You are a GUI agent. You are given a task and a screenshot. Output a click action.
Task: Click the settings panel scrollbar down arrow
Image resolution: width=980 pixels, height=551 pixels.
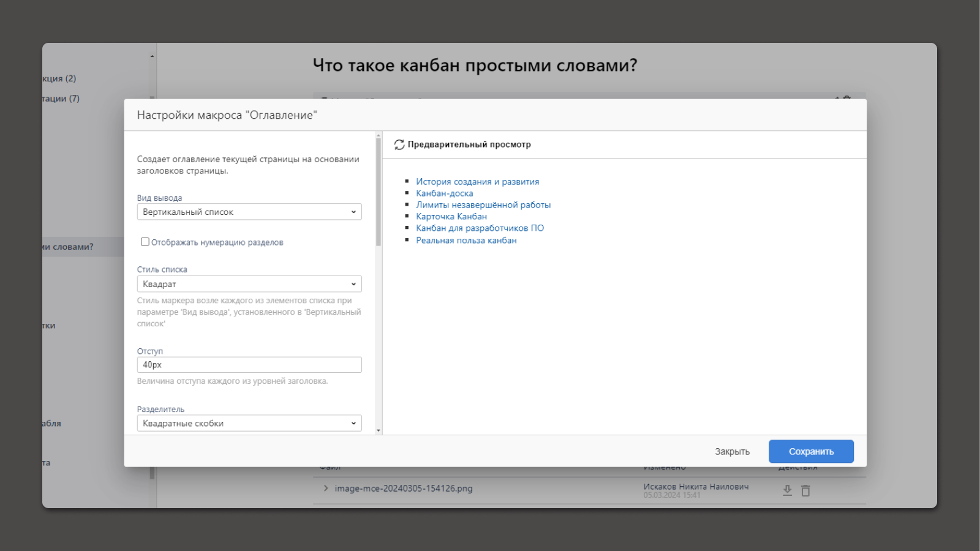(379, 430)
